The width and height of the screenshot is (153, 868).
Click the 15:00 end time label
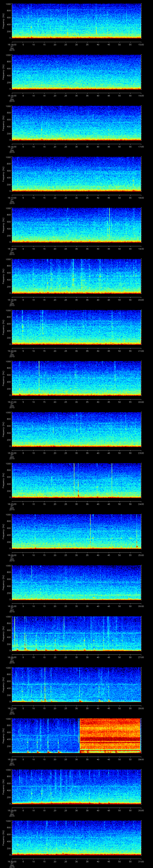tap(141, 44)
